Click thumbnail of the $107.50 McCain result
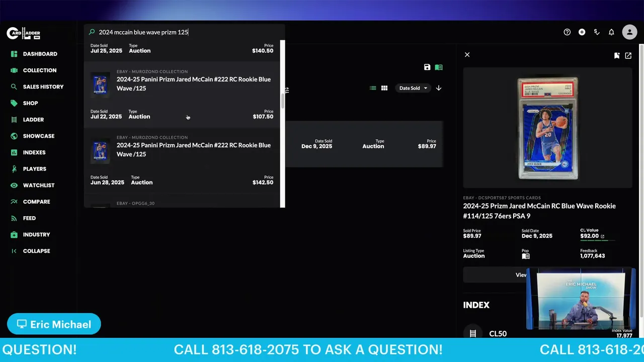 (100, 84)
